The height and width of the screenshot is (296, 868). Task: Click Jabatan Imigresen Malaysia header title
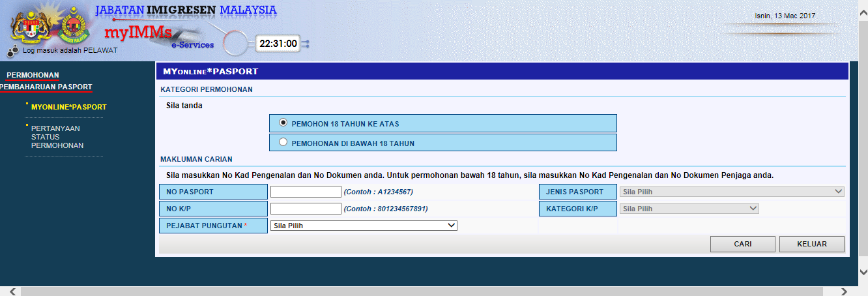pos(186,11)
